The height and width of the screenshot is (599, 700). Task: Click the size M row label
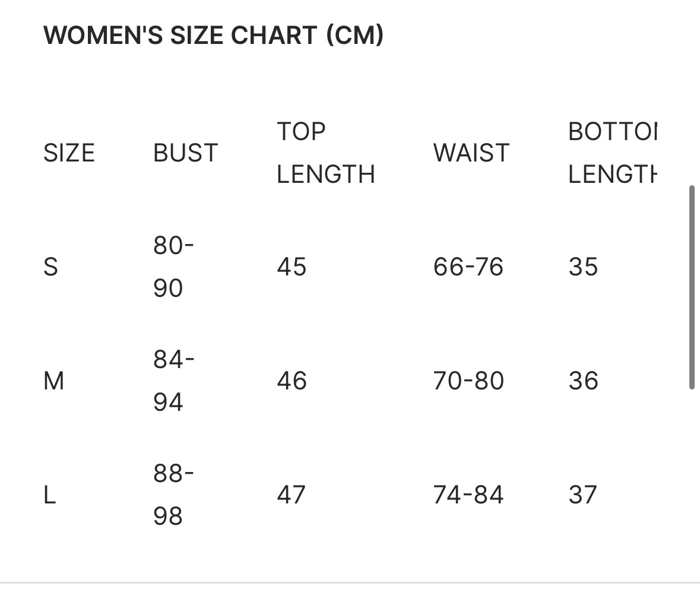53,381
